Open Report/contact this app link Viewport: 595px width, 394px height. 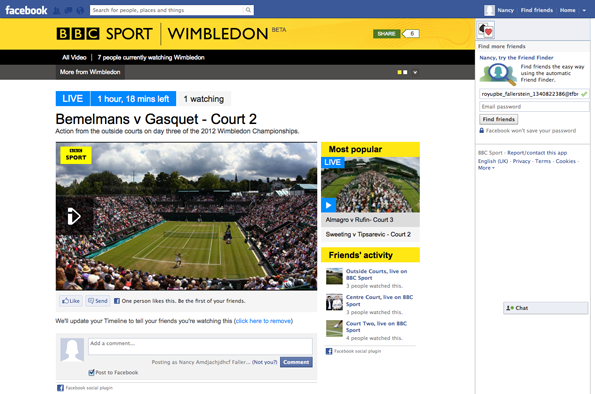click(x=537, y=153)
